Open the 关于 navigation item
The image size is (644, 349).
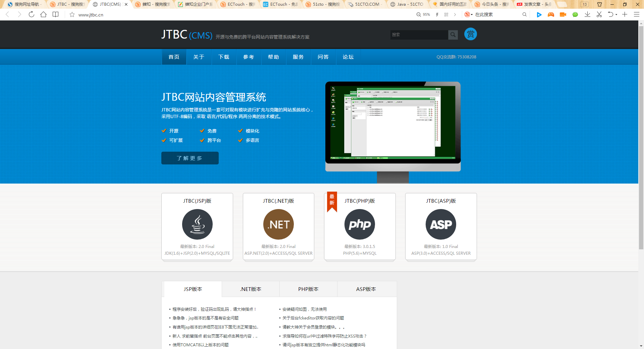coord(199,57)
